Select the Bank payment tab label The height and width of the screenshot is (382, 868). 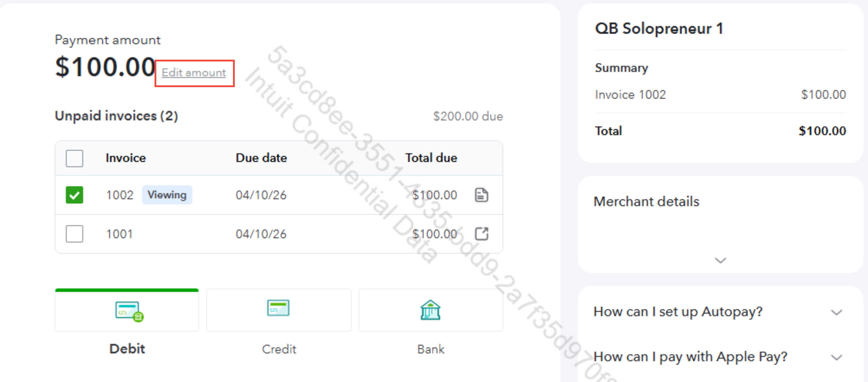pos(431,349)
